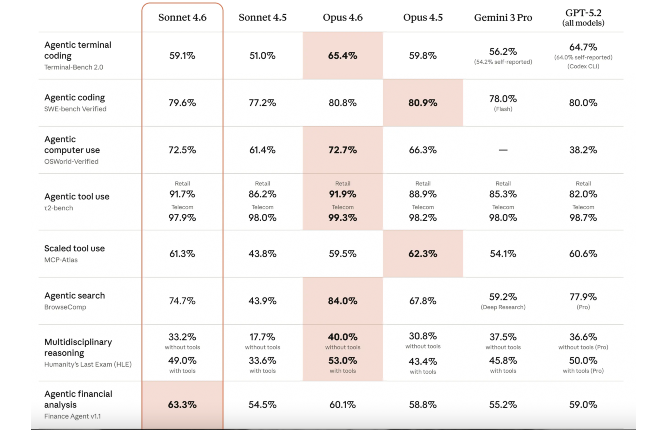The height and width of the screenshot is (433, 650).
Task: Select the highlighted 62.3% cell
Action: click(422, 254)
